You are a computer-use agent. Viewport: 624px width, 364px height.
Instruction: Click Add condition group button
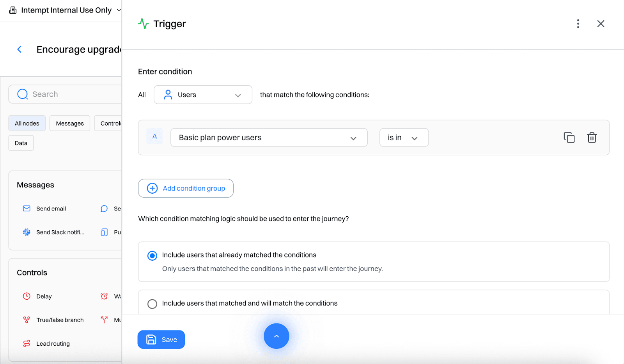186,188
